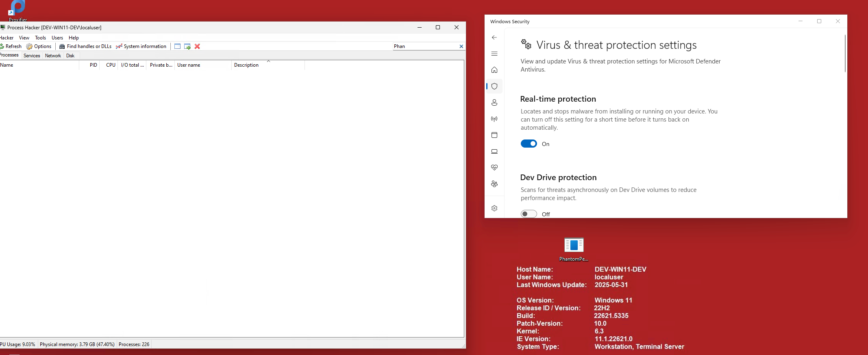Switch to the Services tab
This screenshot has height=355, width=868.
[x=32, y=56]
